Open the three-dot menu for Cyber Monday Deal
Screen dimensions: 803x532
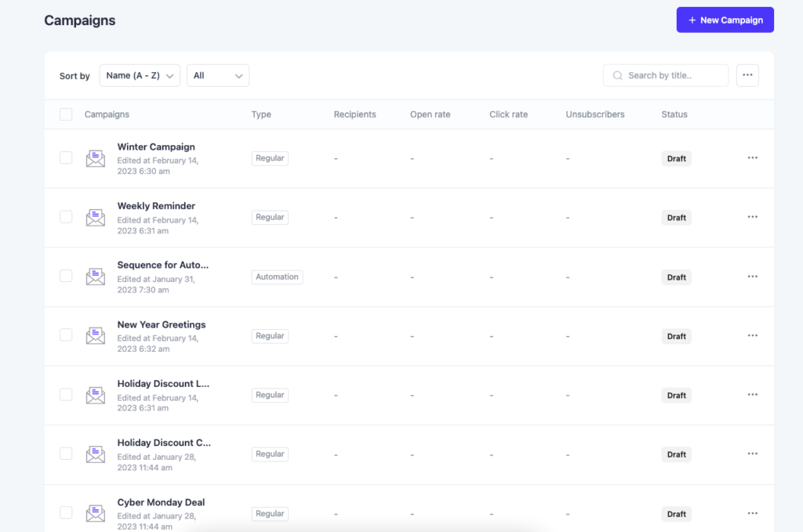(752, 513)
